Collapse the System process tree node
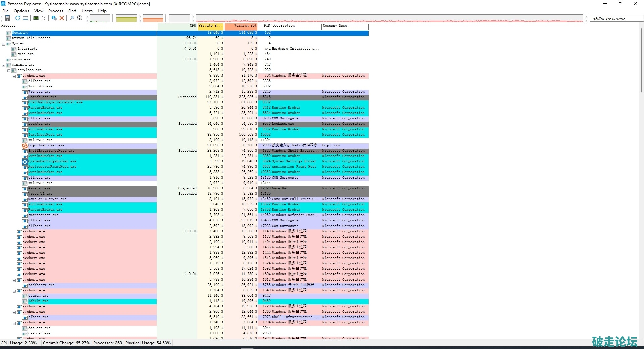The height and width of the screenshot is (349, 644). coord(4,44)
